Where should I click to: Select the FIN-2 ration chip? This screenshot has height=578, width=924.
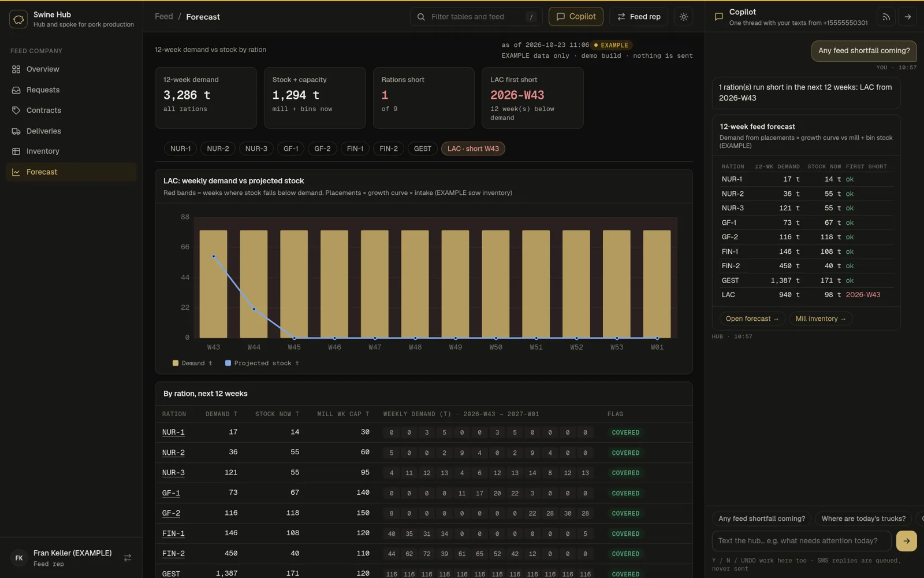pyautogui.click(x=389, y=149)
